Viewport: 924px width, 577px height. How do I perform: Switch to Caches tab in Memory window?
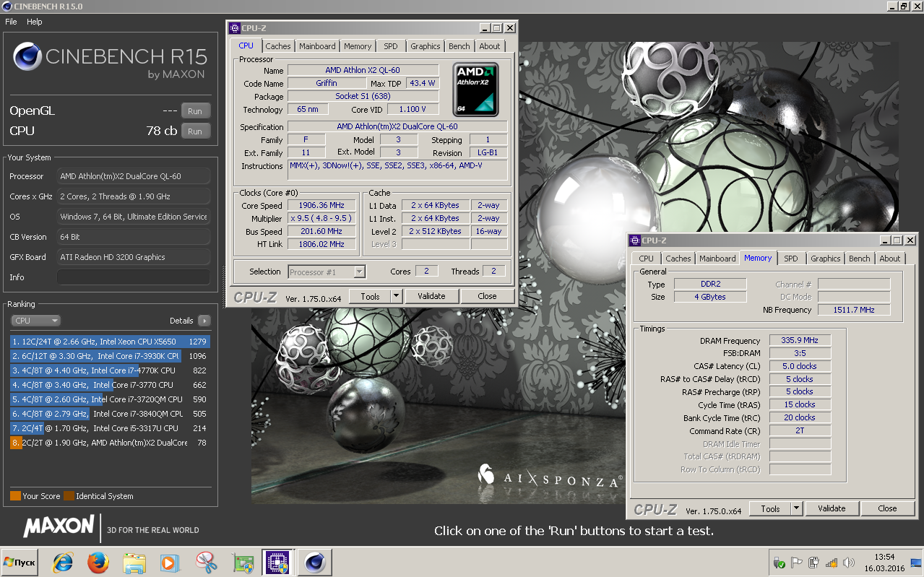click(678, 259)
